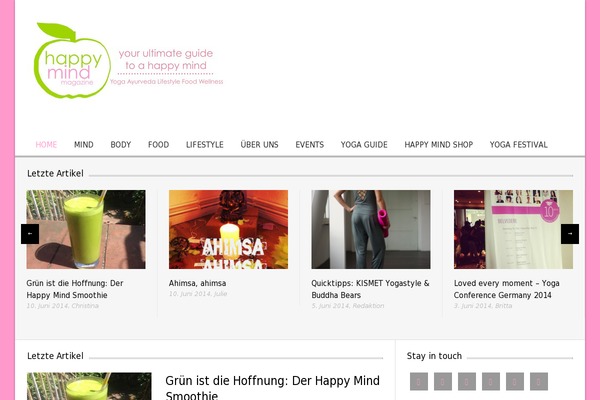600x400 pixels.
Task: Open carousel article 'Grün ist die Hoffnung' title
Action: [x=75, y=289]
